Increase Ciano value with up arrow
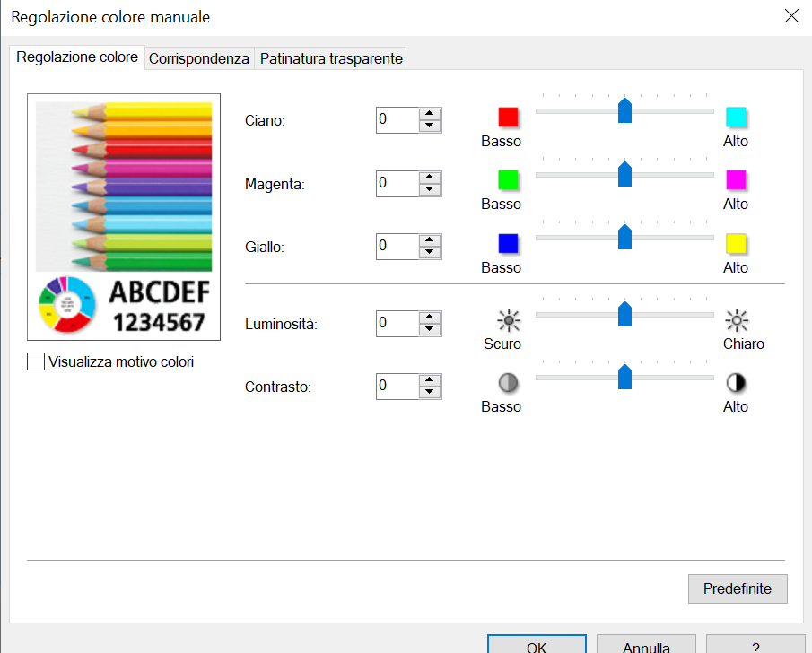Viewport: 812px width, 653px height. point(429,113)
